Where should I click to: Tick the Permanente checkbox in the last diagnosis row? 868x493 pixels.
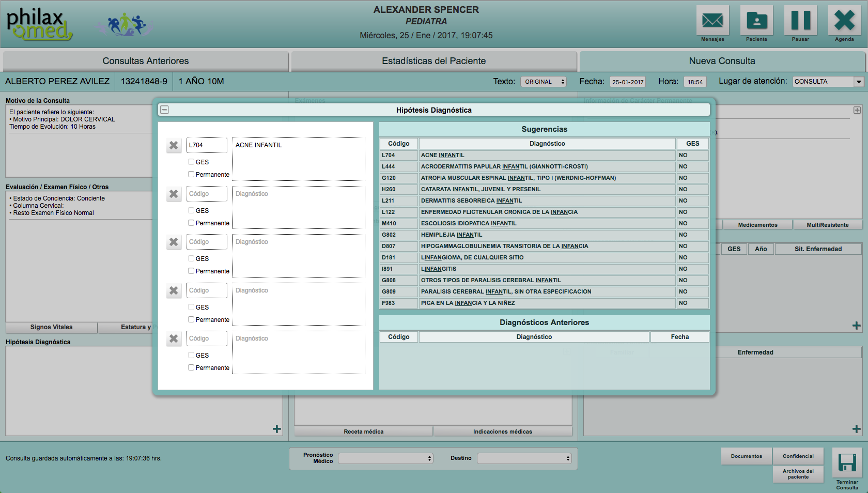191,367
